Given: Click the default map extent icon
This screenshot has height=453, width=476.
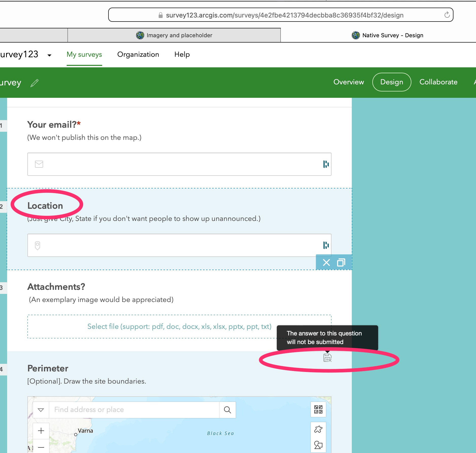Looking at the screenshot, I should (319, 410).
